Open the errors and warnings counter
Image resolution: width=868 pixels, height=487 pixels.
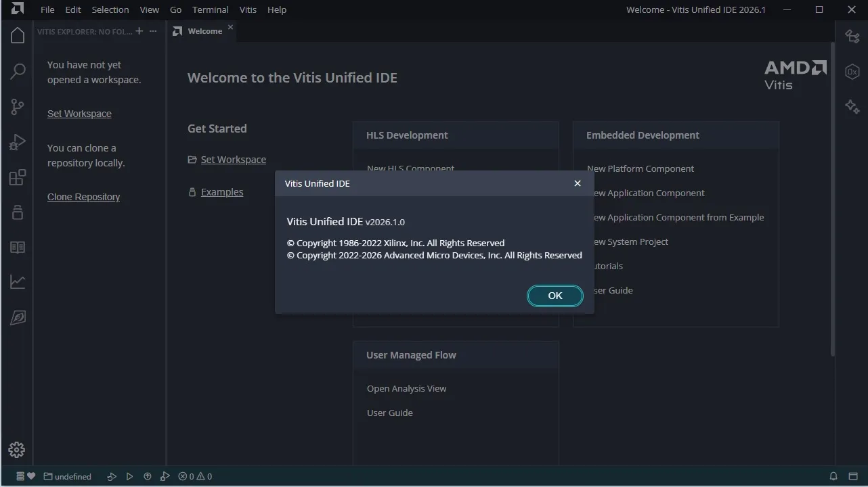tap(195, 476)
